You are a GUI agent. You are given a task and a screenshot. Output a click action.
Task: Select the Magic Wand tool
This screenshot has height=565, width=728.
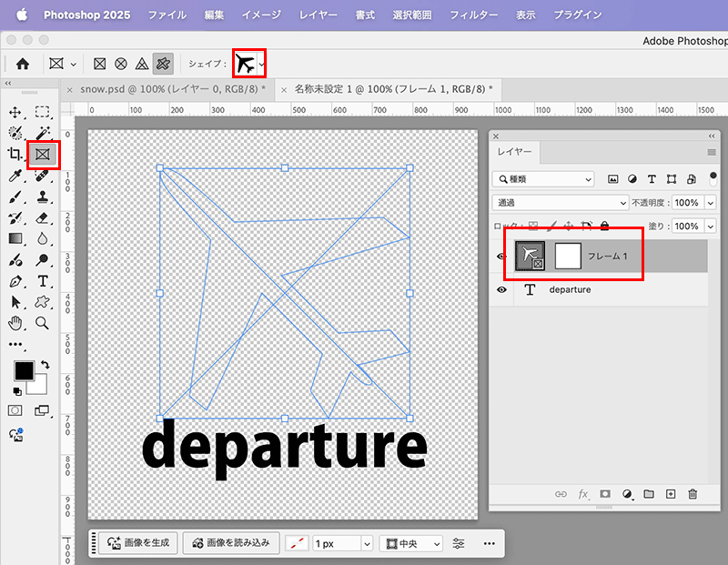42,133
